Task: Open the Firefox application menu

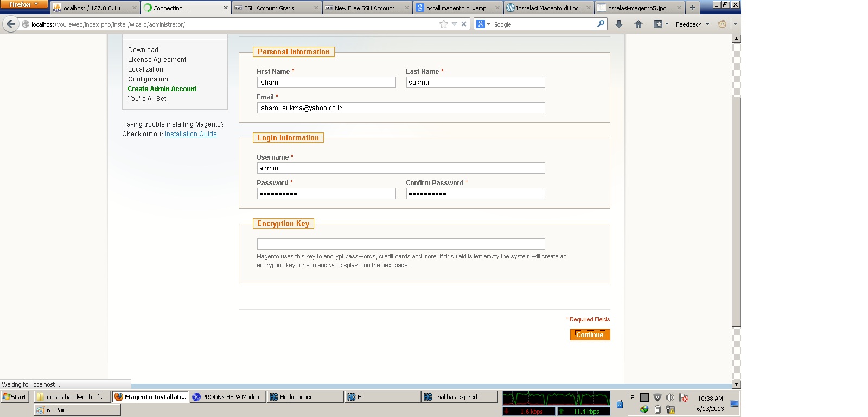Action: 24,4
